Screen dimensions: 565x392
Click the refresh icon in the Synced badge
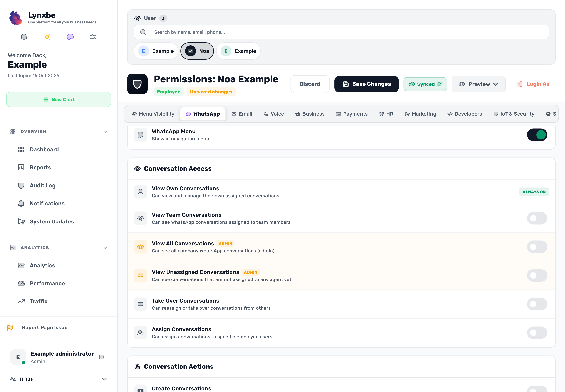439,84
